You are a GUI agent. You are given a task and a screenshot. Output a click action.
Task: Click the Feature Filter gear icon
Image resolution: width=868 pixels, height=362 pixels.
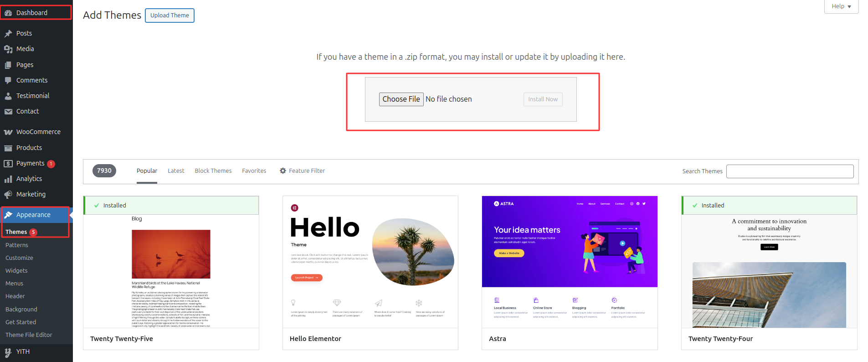coord(283,171)
